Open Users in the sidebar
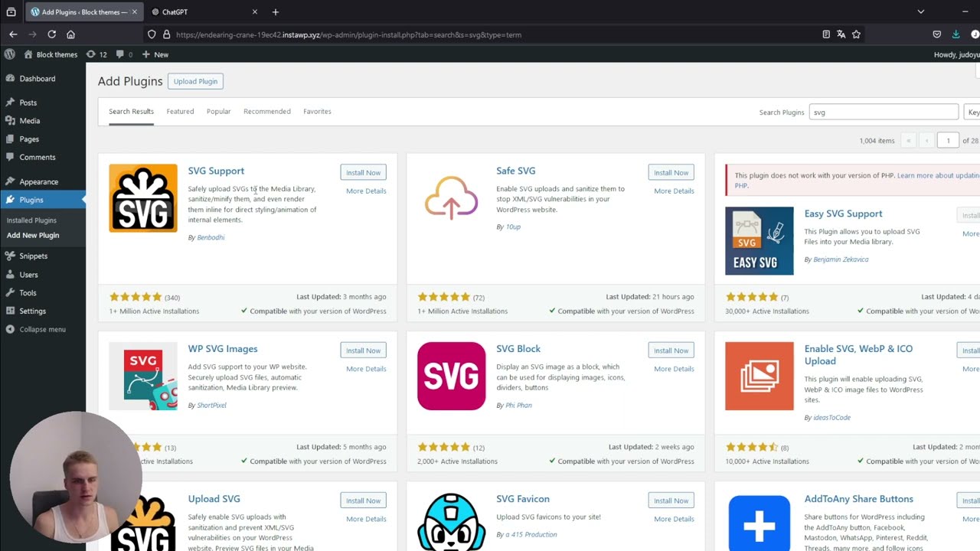 pos(28,275)
